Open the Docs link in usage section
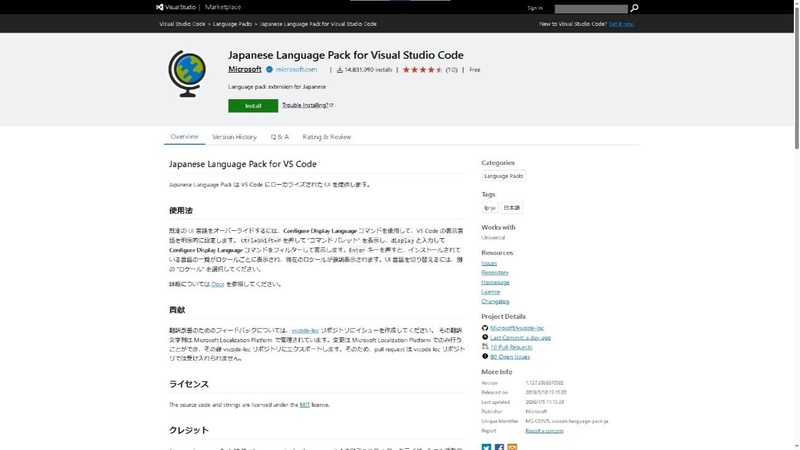 pyautogui.click(x=218, y=284)
